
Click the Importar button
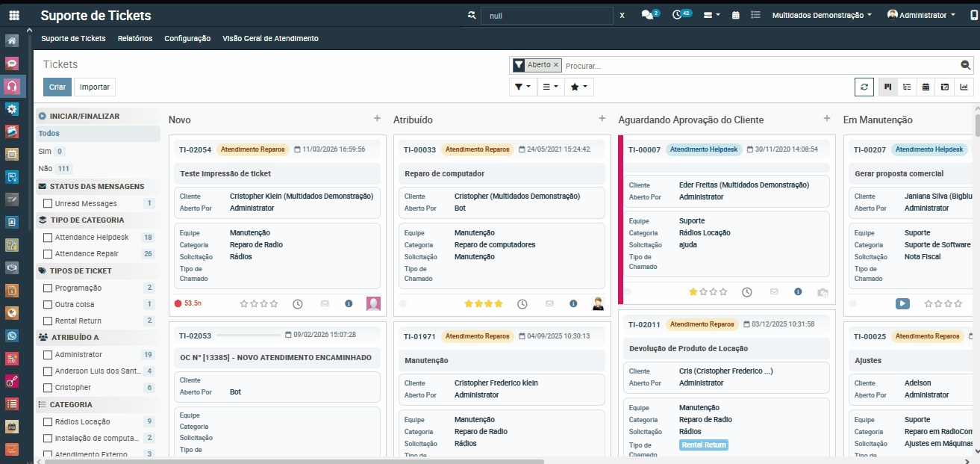[95, 87]
